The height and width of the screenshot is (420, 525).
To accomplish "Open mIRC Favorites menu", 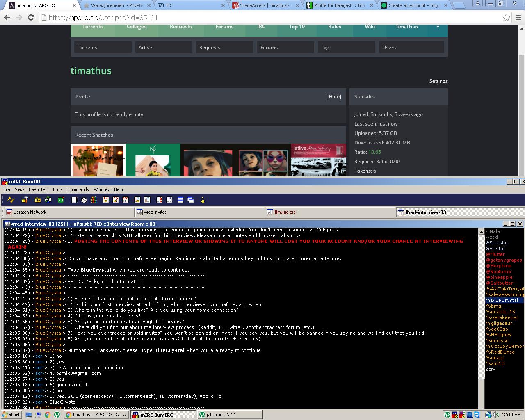I will (x=38, y=189).
